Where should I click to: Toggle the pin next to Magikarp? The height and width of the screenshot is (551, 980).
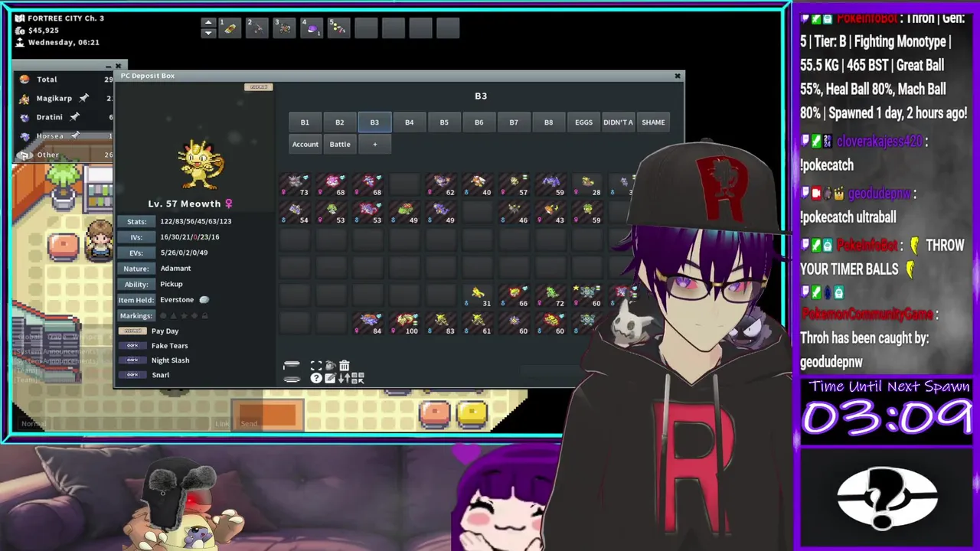tap(83, 98)
